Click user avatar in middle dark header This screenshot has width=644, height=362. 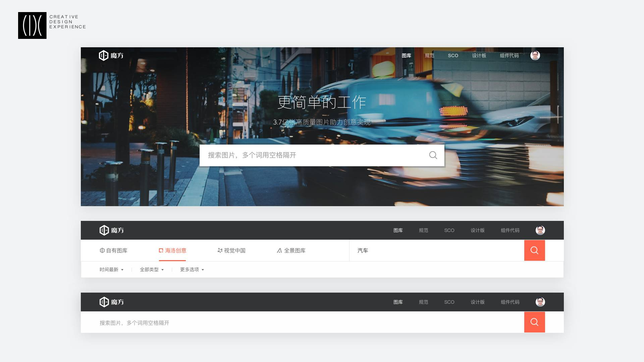pos(540,230)
